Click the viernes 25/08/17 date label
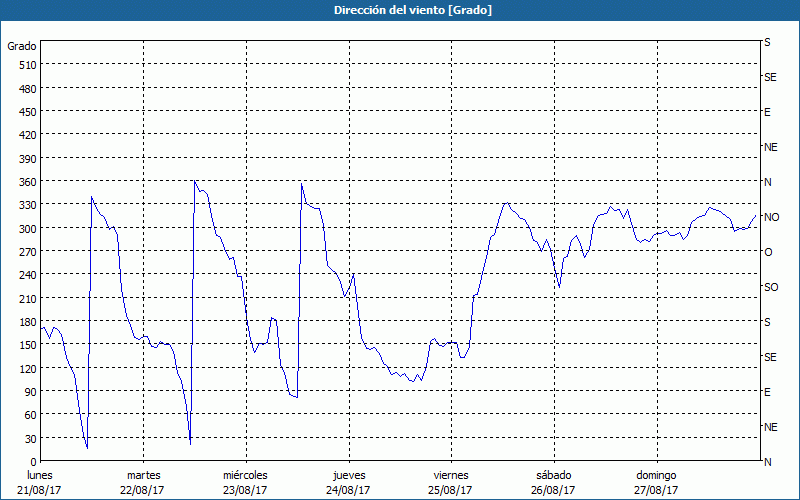The width and height of the screenshot is (800, 500). (x=450, y=482)
